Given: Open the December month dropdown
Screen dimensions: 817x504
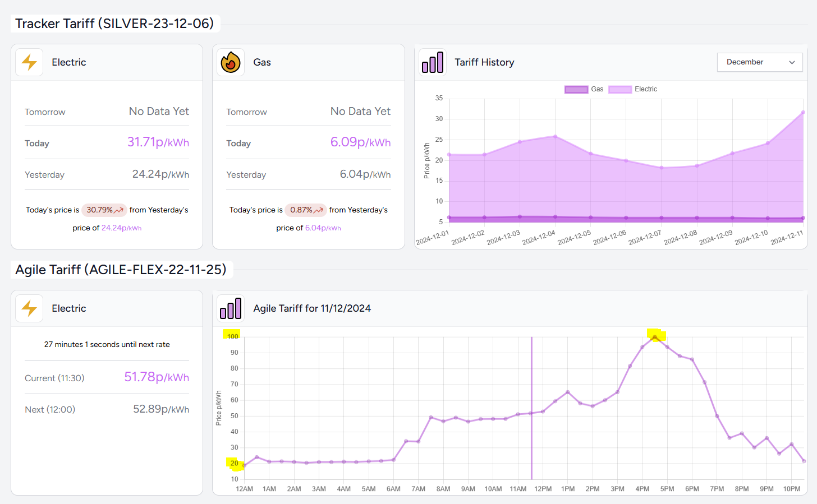Looking at the screenshot, I should [760, 62].
